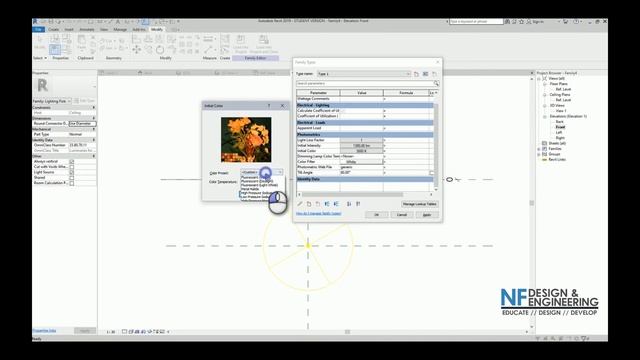This screenshot has height=360, width=640.
Task: Click the Initial Intensity value button
Action: 362,146
